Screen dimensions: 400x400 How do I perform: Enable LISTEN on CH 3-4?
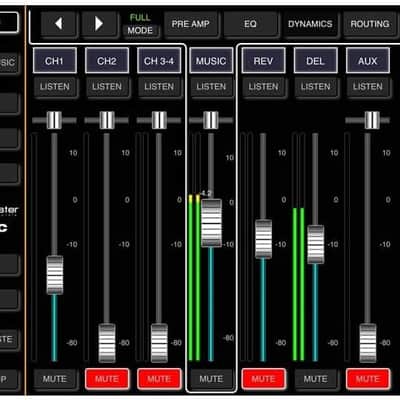tap(159, 87)
